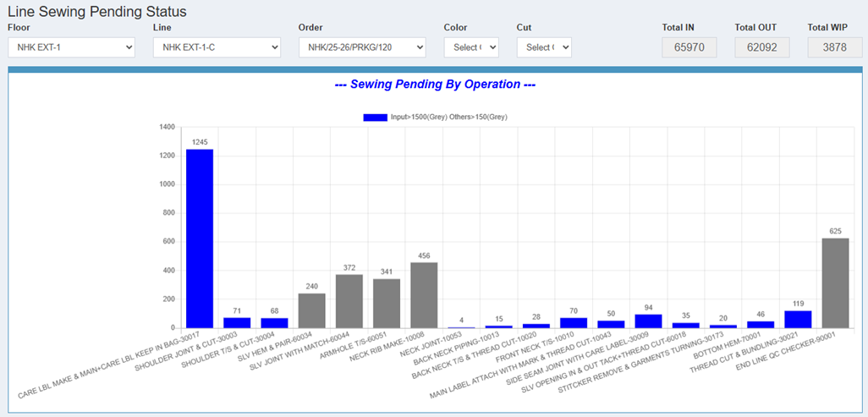The height and width of the screenshot is (417, 868).
Task: Click the Total OUT field showing 62092
Action: pos(762,47)
